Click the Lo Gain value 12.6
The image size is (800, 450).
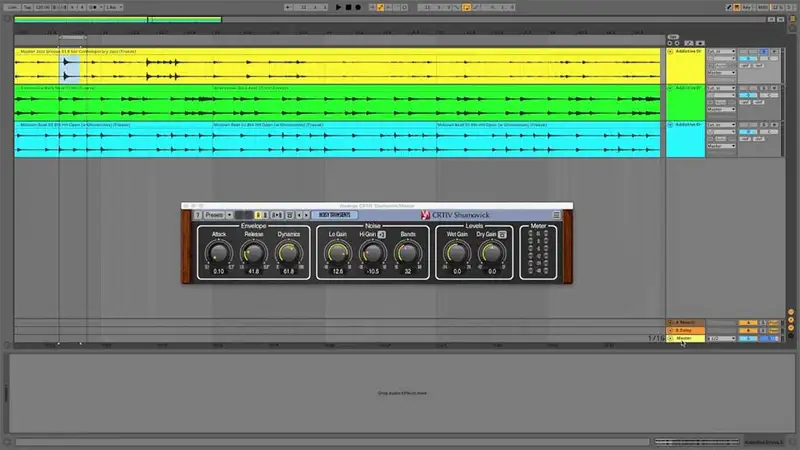click(338, 271)
